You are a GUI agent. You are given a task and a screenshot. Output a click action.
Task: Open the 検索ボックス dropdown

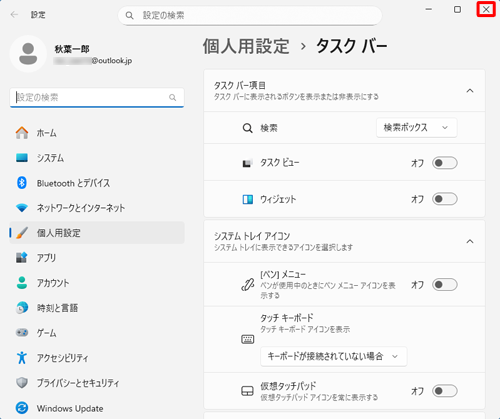click(417, 128)
